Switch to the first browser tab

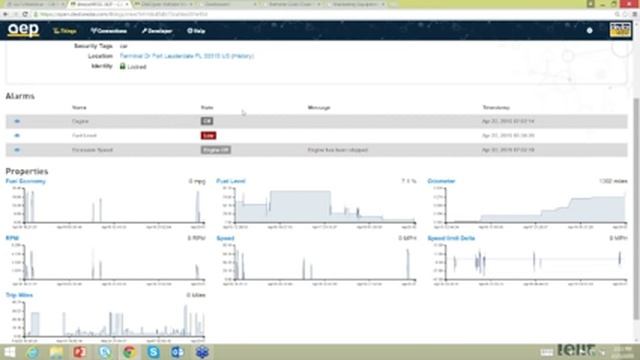(x=35, y=4)
